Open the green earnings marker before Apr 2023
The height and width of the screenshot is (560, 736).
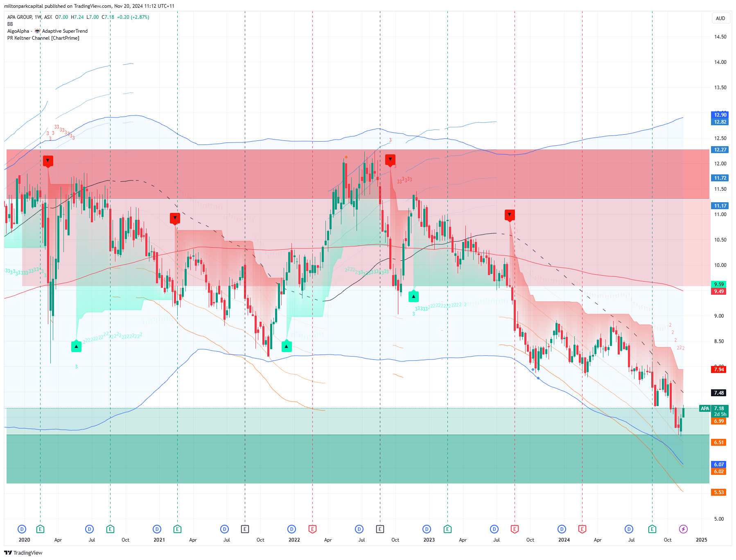447,529
